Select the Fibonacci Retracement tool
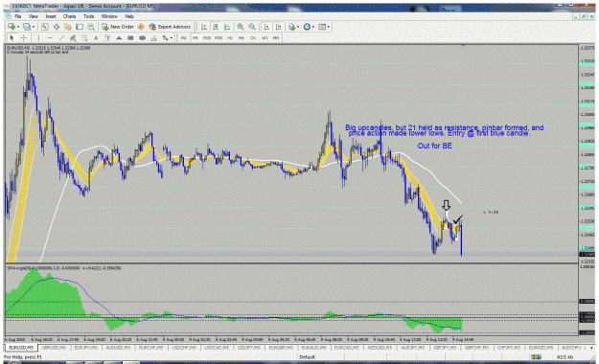Viewport: 599px width, 364px height. (x=84, y=37)
